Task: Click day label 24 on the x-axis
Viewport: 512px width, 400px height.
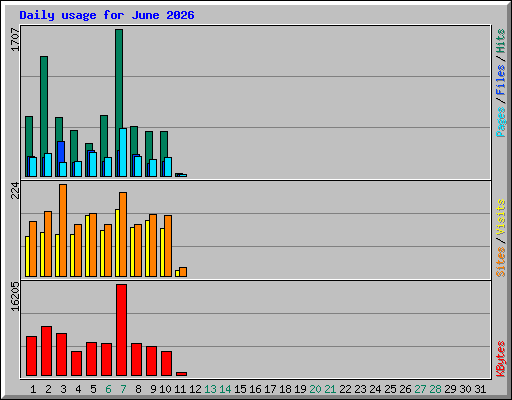Action: [x=375, y=389]
